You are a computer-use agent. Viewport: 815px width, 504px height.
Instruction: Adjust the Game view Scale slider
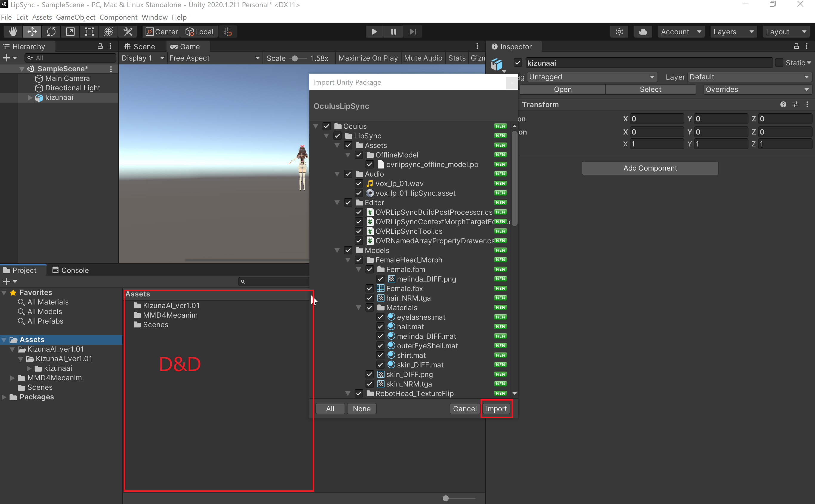point(295,58)
